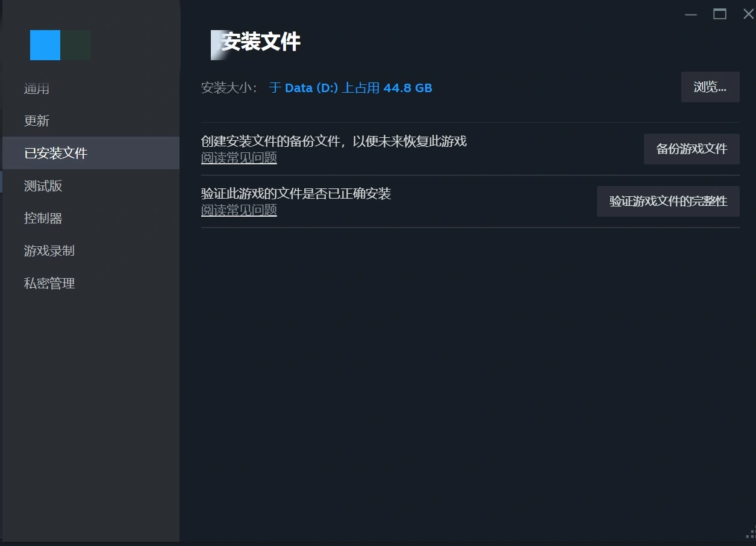Maximize the properties window
Viewport: 756px width, 546px height.
(719, 14)
